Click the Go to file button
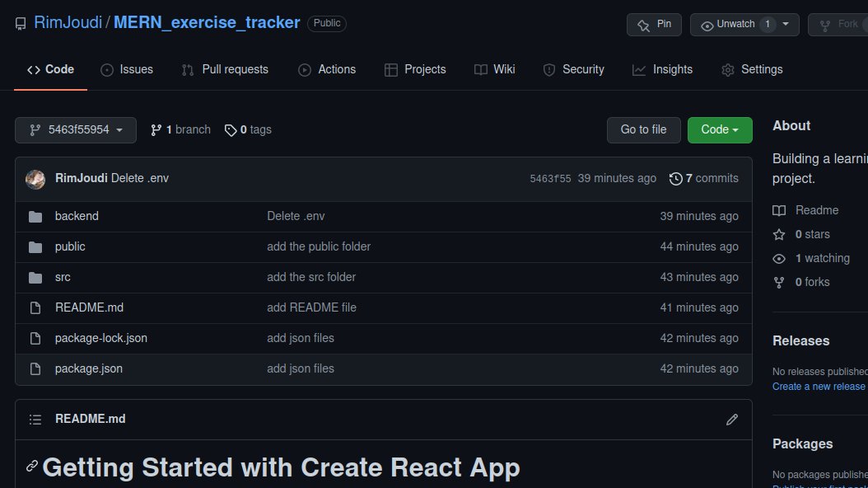Viewport: 868px width, 488px height. 643,130
